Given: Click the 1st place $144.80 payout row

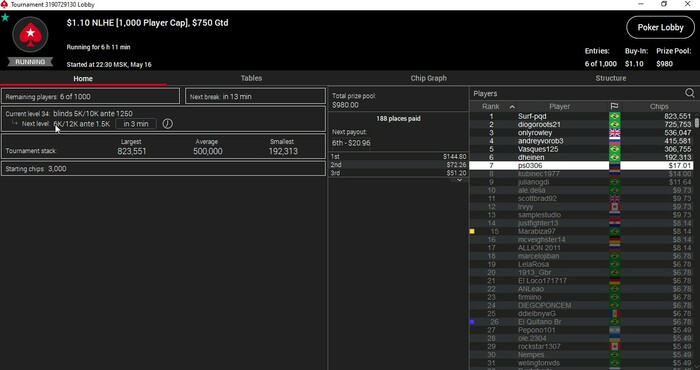Looking at the screenshot, I should pos(398,157).
